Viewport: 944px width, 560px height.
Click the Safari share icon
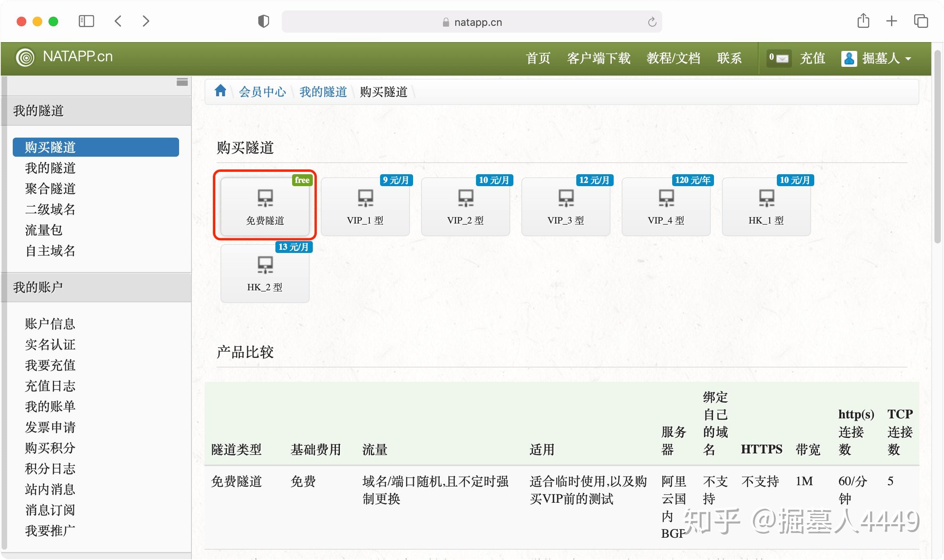point(863,21)
